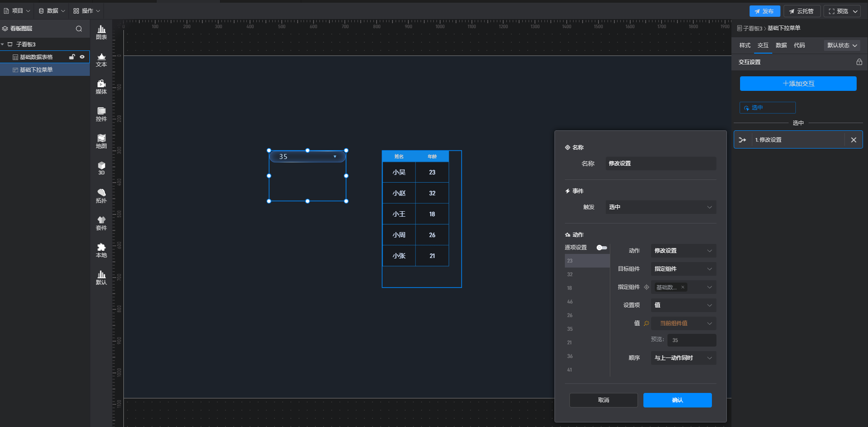Select the 基础下拉菜单 layer
The width and height of the screenshot is (868, 427).
point(45,70)
